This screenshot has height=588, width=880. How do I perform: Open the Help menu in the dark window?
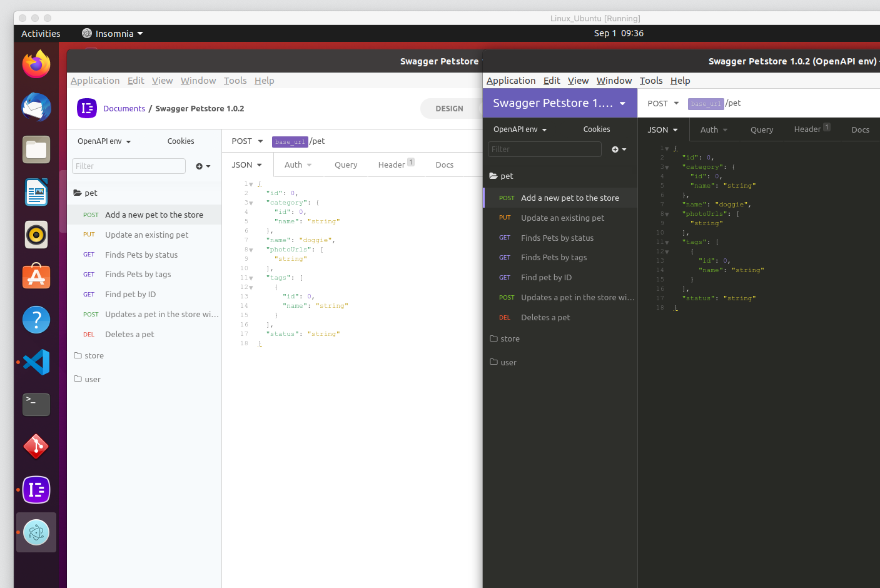click(x=680, y=81)
